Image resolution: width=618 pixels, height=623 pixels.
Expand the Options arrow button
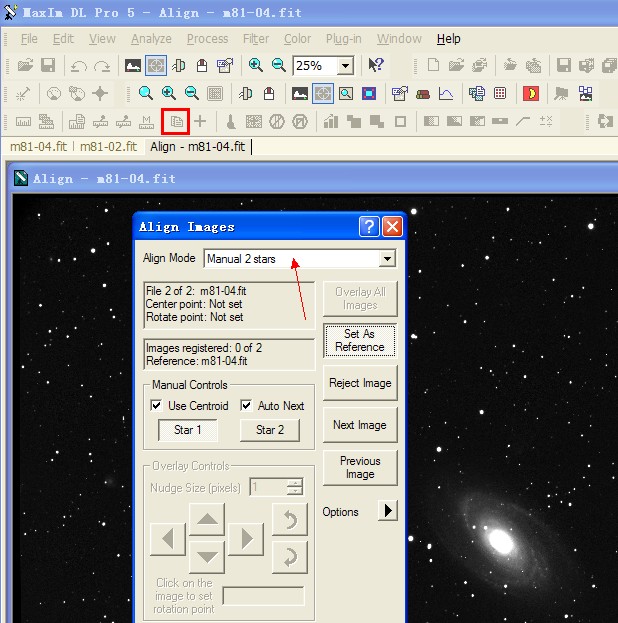pos(387,511)
